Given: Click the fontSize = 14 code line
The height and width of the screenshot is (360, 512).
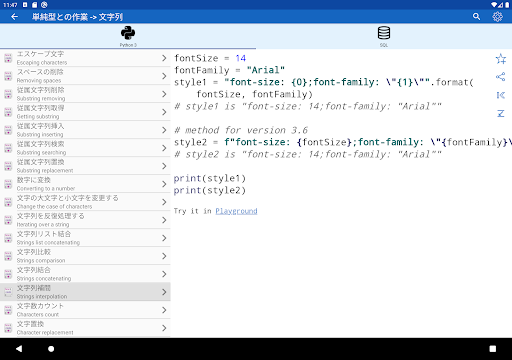Looking at the screenshot, I should coord(210,58).
